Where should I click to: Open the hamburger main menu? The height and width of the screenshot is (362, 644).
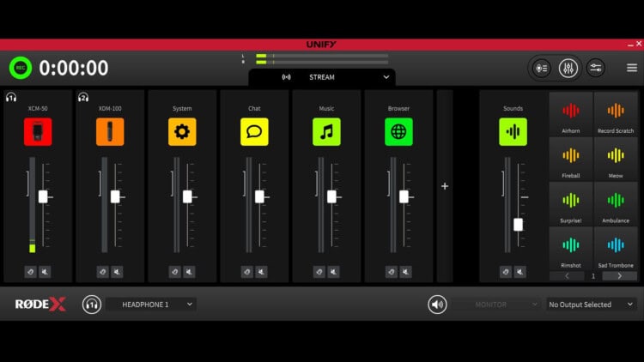point(632,68)
